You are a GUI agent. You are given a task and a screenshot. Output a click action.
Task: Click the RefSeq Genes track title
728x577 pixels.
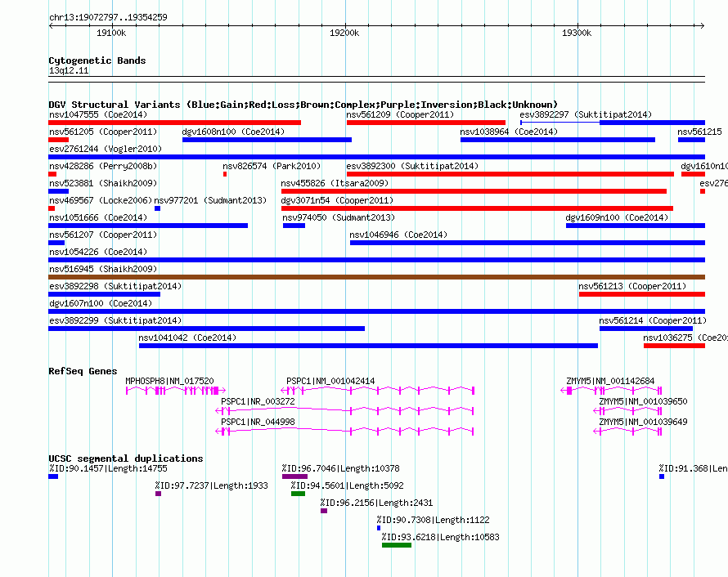coord(83,371)
